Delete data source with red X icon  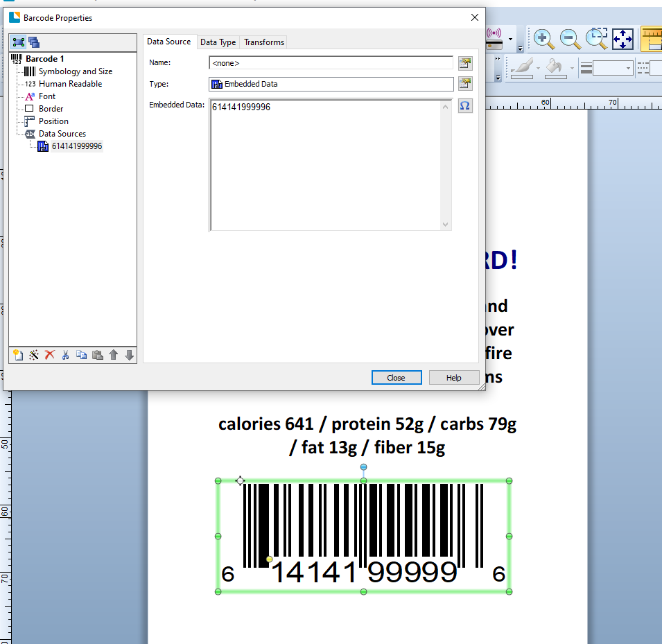pyautogui.click(x=49, y=355)
